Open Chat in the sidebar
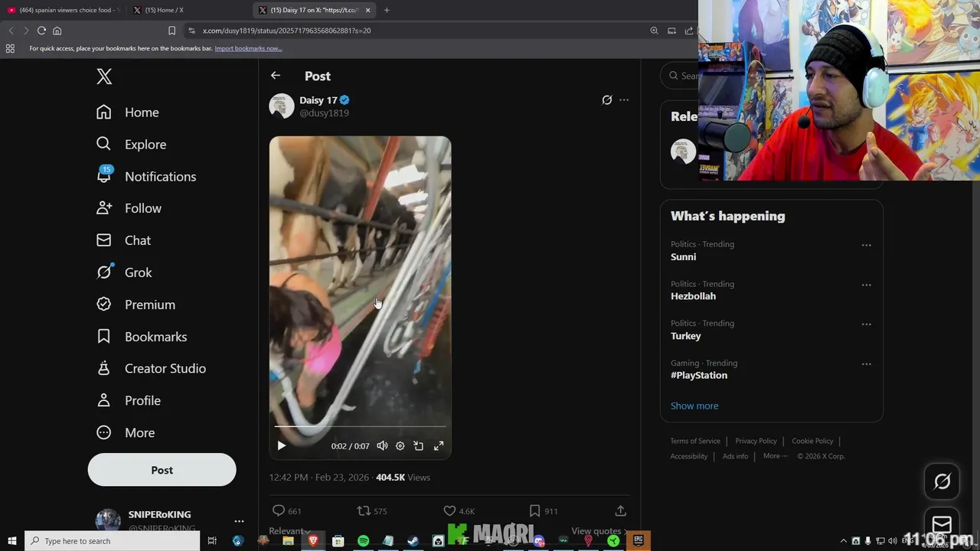Viewport: 980px width, 551px height. tap(123, 240)
